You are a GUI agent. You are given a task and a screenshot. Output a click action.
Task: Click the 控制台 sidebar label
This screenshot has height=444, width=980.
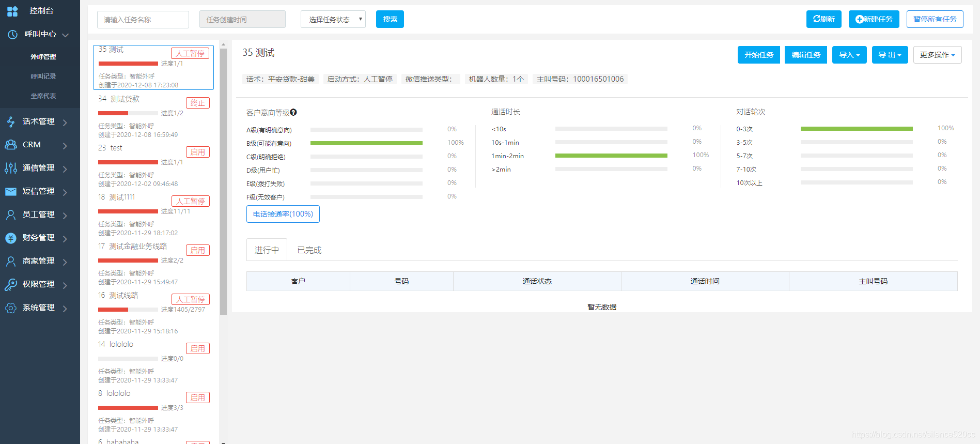(x=41, y=11)
